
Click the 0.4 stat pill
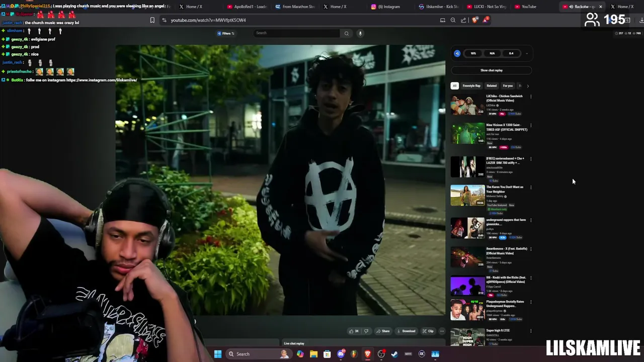(x=511, y=53)
